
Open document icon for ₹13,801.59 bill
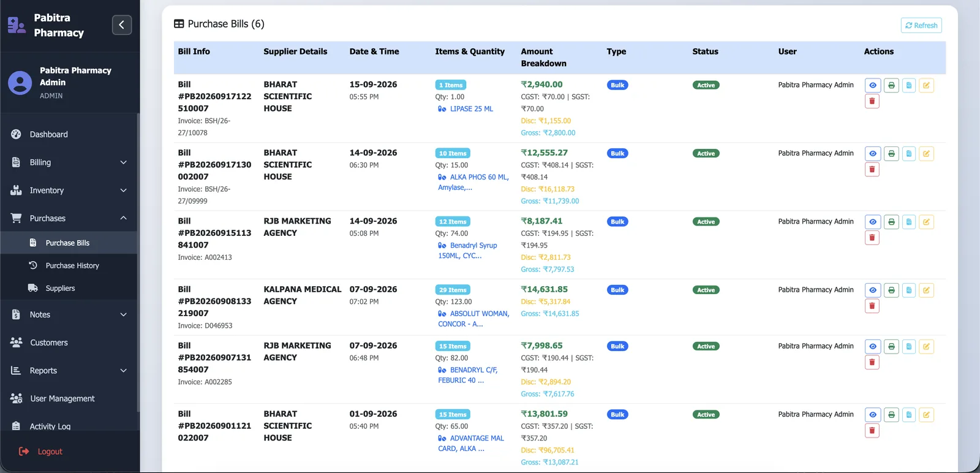point(909,415)
